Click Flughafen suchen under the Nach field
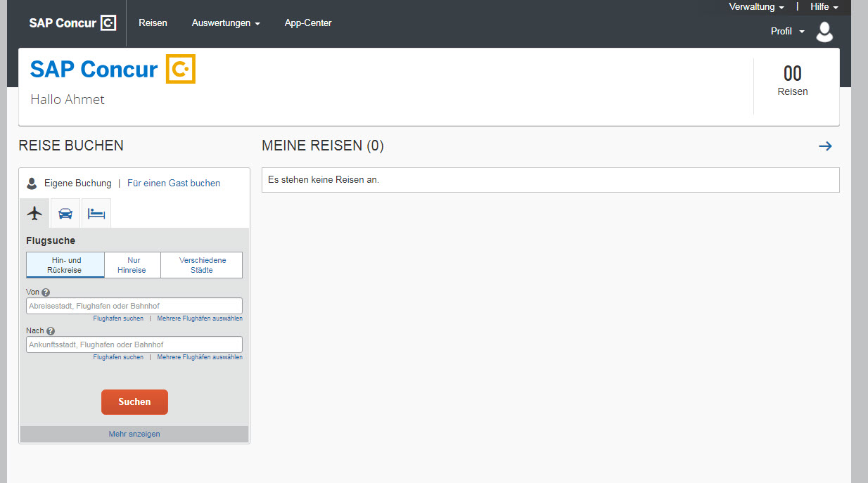The height and width of the screenshot is (483, 868). 118,357
